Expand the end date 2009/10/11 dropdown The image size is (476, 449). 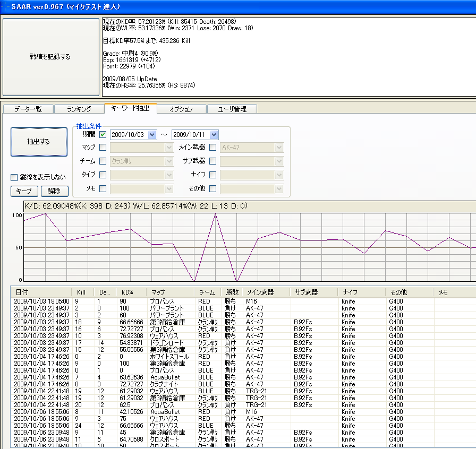(x=214, y=135)
